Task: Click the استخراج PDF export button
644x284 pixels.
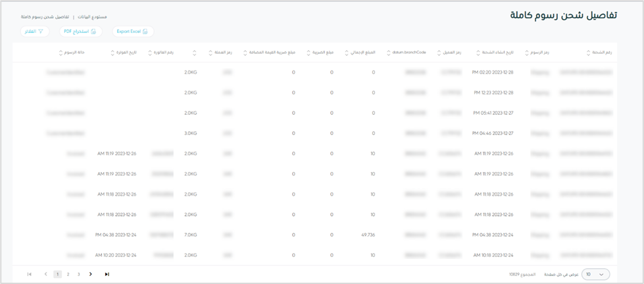Action: click(80, 31)
